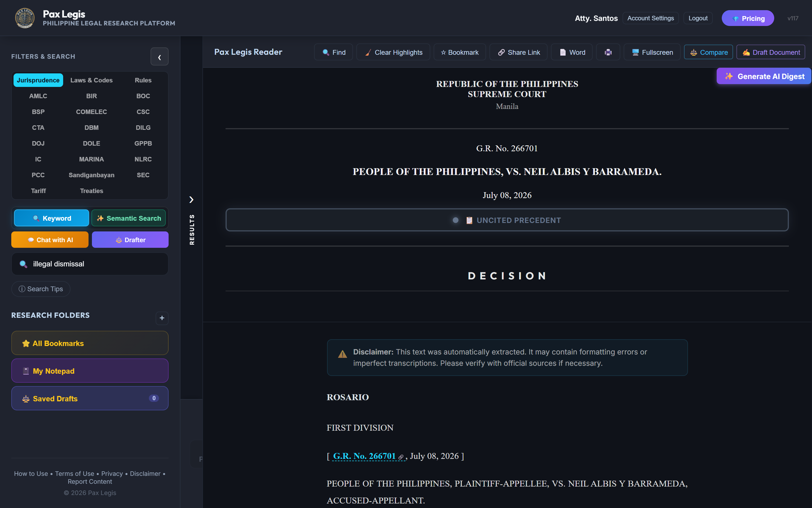Start a Draft Document
The width and height of the screenshot is (812, 508).
pos(770,52)
